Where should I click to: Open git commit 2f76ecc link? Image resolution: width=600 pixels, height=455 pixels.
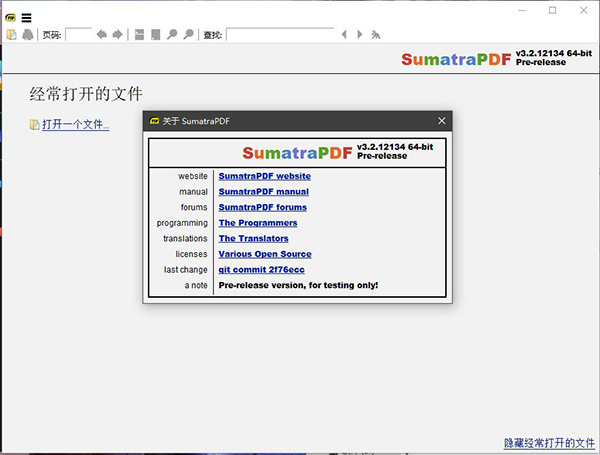261,270
